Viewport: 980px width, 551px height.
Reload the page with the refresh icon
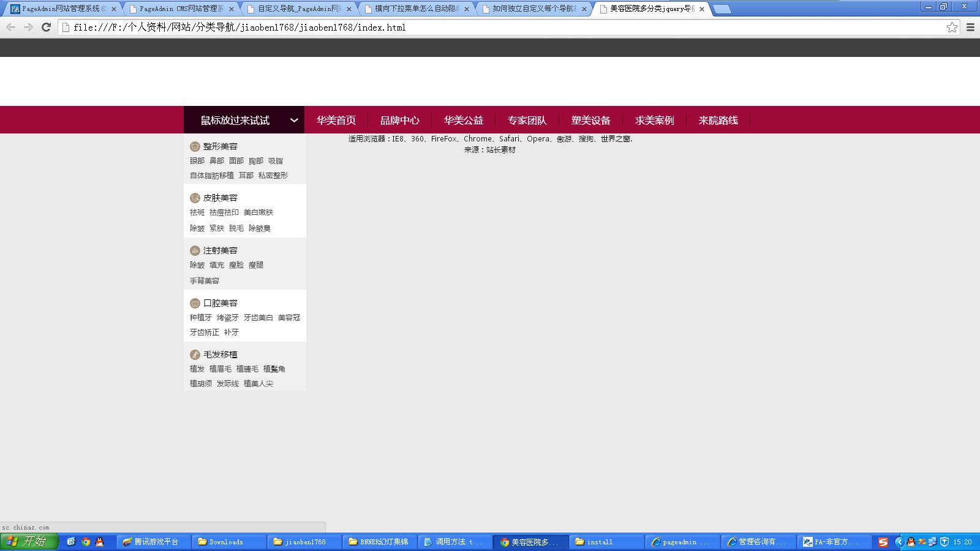point(46,27)
